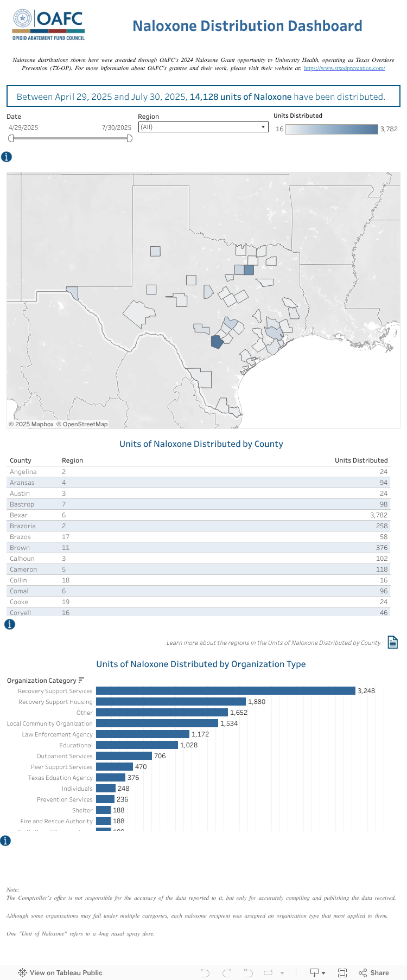Open the OAFC logo
Image resolution: width=407 pixels, height=980 pixels.
49,25
